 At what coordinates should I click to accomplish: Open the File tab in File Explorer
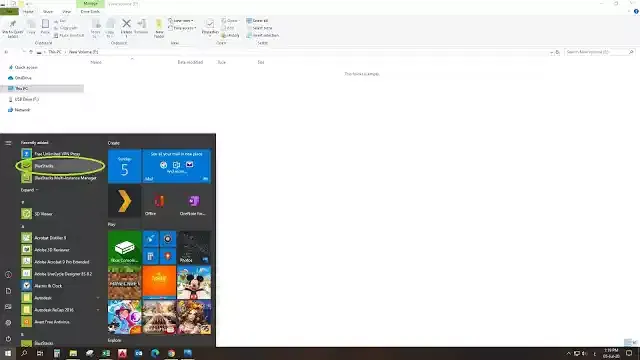tap(9, 11)
